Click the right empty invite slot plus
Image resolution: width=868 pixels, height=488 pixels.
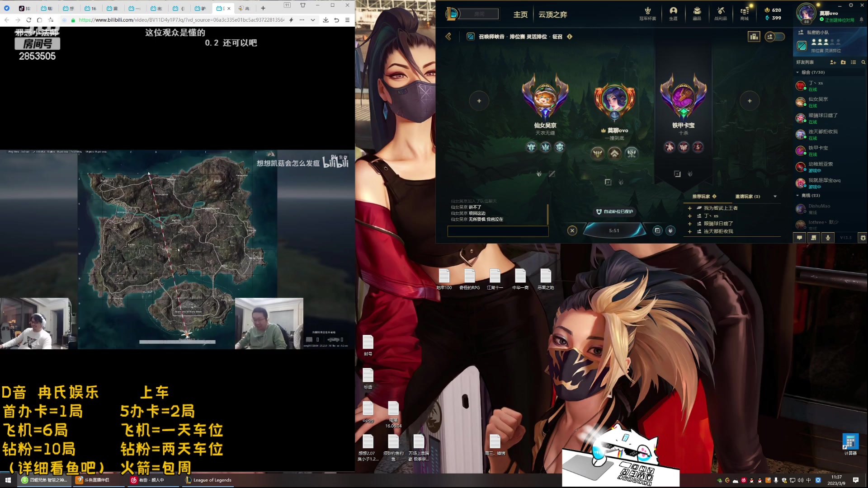(749, 101)
